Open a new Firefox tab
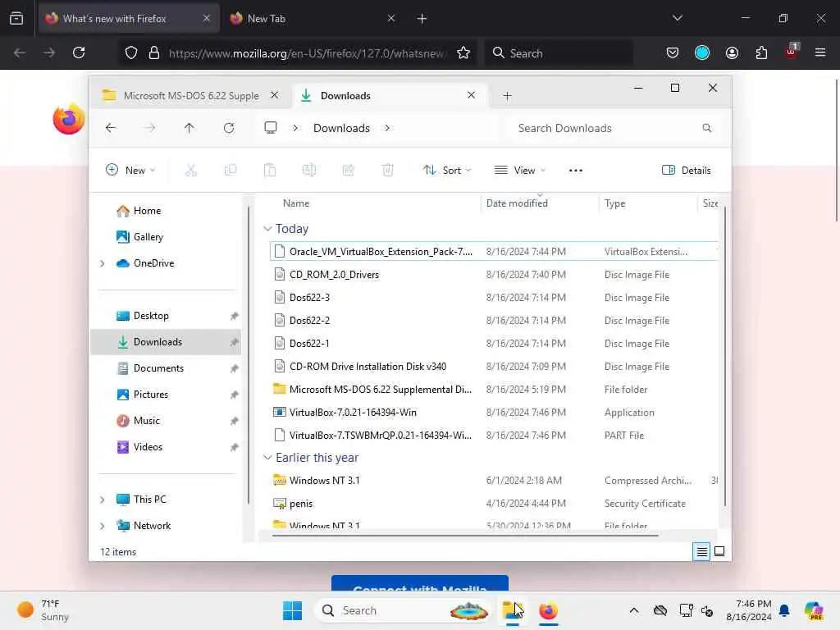The image size is (840, 630). (422, 19)
